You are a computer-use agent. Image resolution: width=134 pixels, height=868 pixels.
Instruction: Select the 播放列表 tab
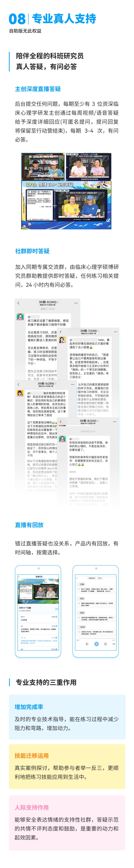[x=92, y=578]
